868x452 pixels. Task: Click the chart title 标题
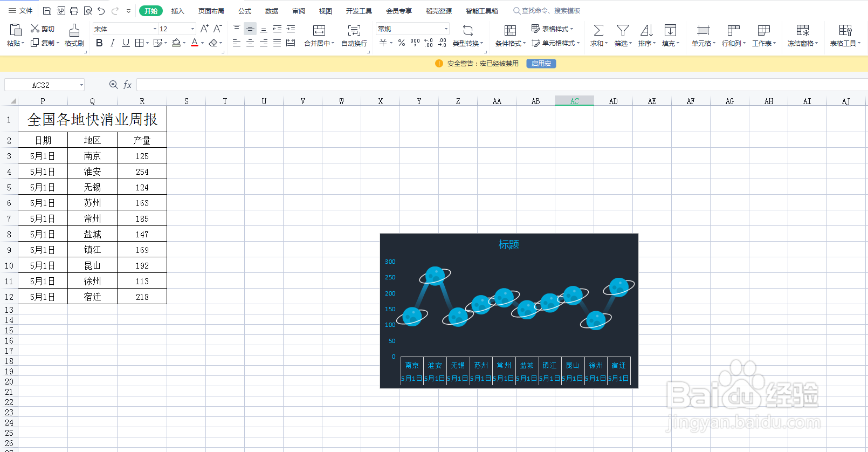(508, 244)
